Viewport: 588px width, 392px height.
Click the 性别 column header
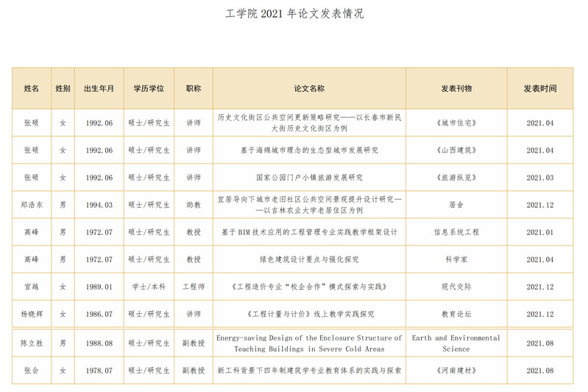tap(63, 88)
